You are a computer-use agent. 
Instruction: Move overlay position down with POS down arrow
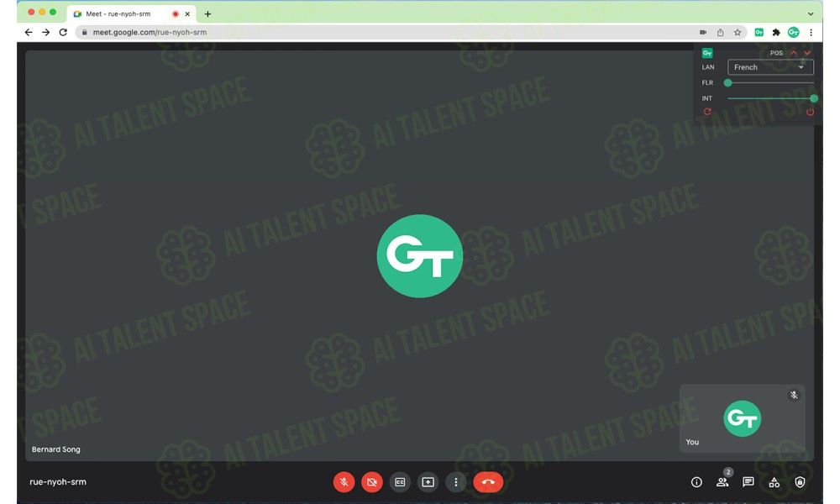click(807, 52)
